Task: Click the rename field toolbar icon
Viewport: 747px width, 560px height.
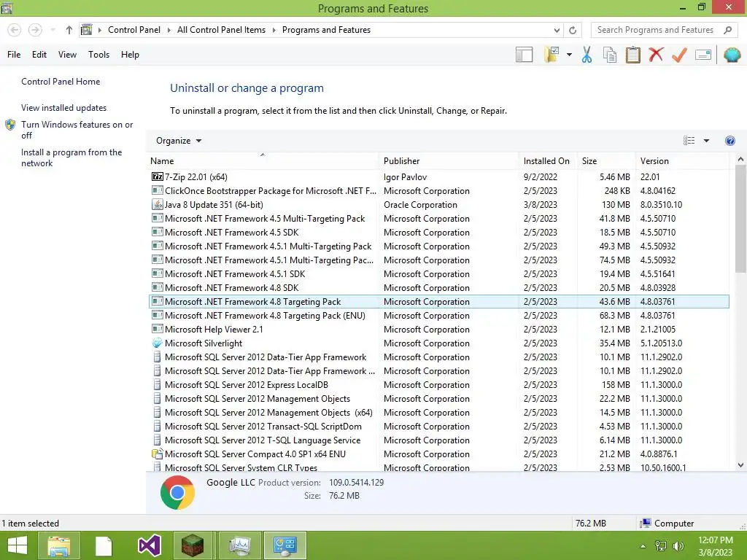Action: tap(703, 55)
